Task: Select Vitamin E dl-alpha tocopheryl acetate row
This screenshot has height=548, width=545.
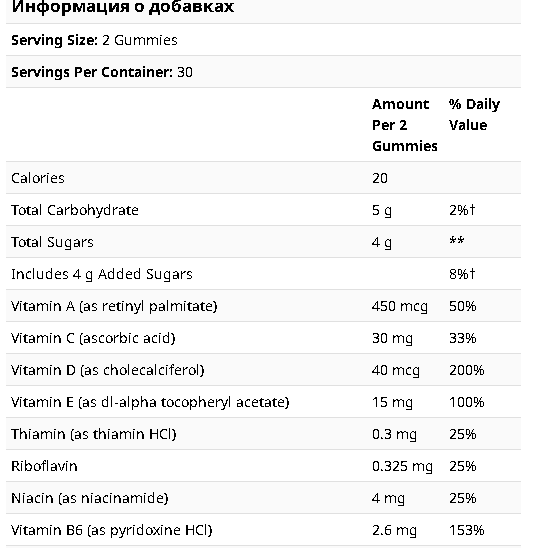Action: point(263,402)
